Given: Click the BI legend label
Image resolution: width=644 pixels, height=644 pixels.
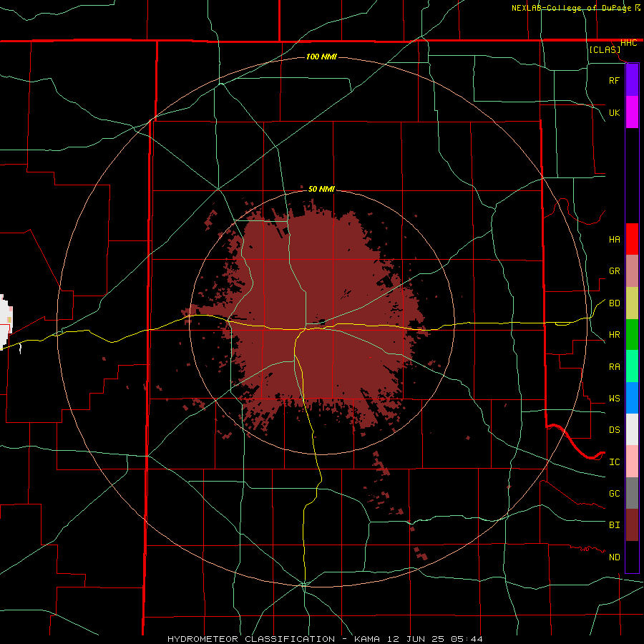Looking at the screenshot, I should pyautogui.click(x=614, y=525).
